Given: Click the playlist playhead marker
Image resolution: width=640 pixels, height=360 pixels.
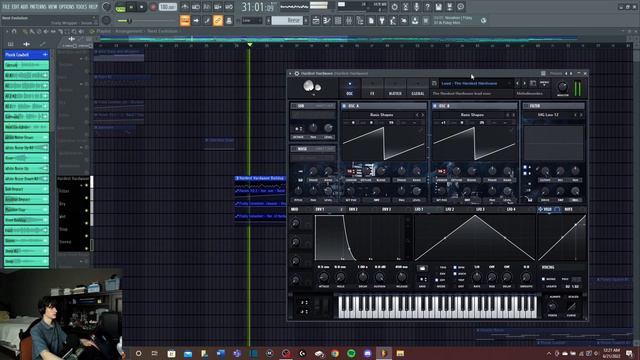Looking at the screenshot, I should (x=249, y=44).
